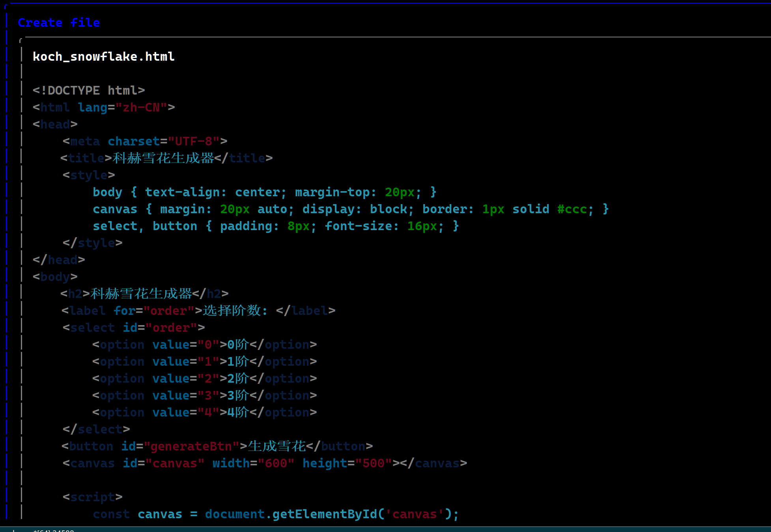The height and width of the screenshot is (532, 771).
Task: Click the closing head tag
Action: pyautogui.click(x=59, y=260)
